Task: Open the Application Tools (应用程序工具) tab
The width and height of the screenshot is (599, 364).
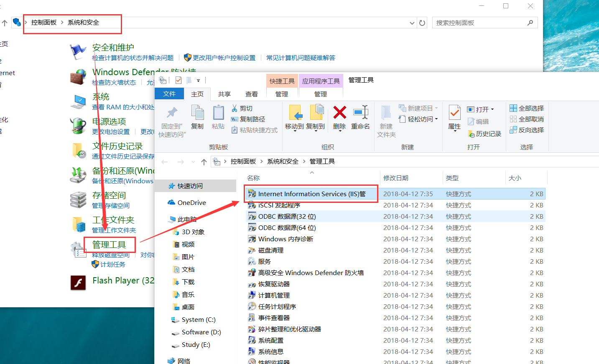Action: [x=321, y=81]
